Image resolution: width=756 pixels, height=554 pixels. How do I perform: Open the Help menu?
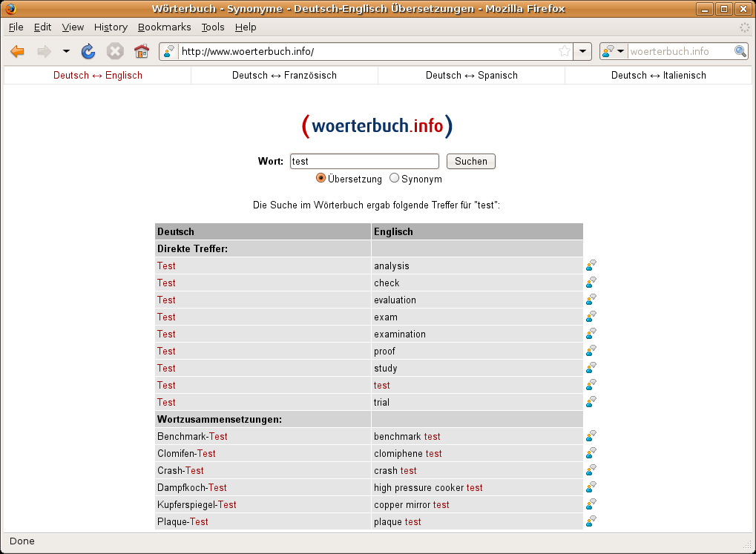point(246,27)
